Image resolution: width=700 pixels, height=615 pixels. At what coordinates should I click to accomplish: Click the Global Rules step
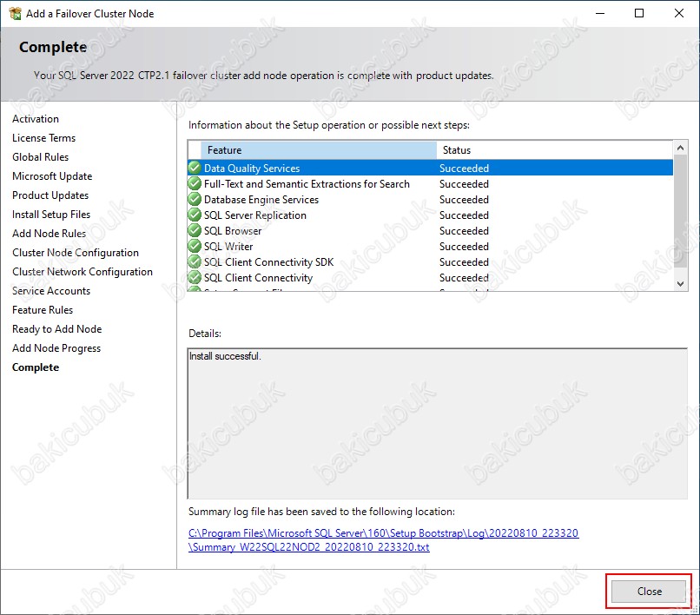(40, 157)
